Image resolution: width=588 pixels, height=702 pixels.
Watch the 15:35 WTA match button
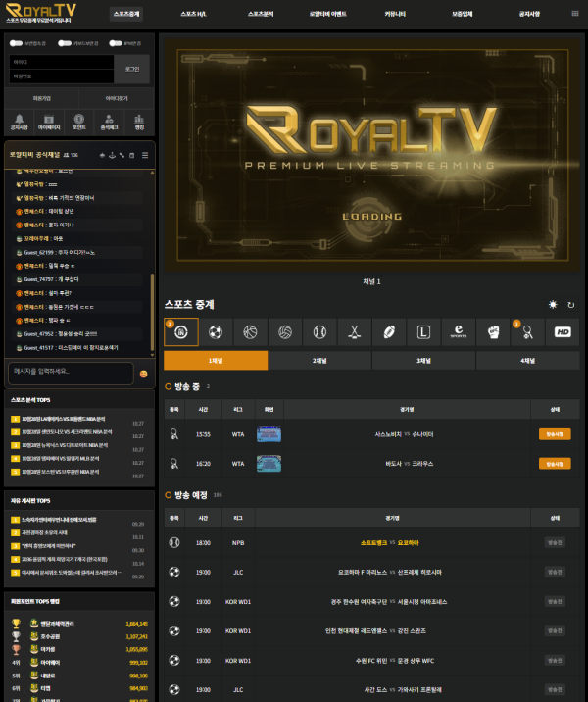click(x=555, y=434)
